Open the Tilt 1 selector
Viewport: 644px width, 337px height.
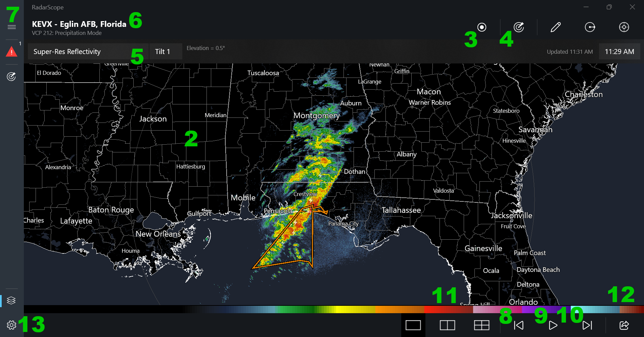(x=166, y=52)
